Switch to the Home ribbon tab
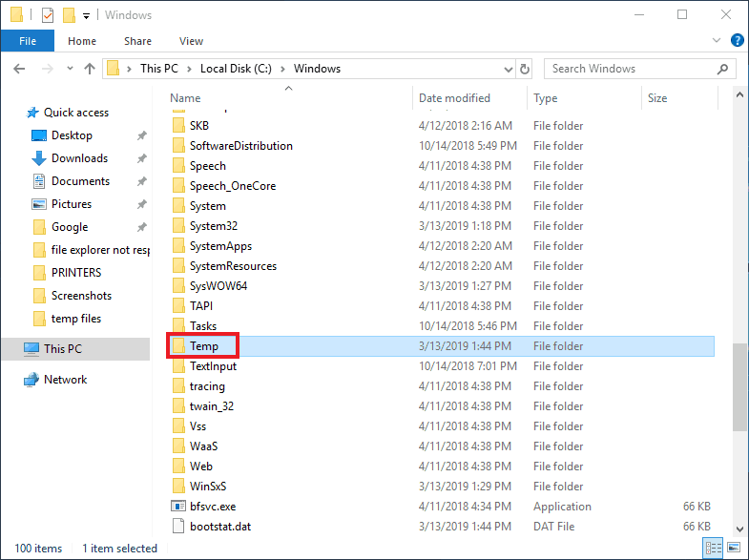The width and height of the screenshot is (749, 560). tap(82, 41)
